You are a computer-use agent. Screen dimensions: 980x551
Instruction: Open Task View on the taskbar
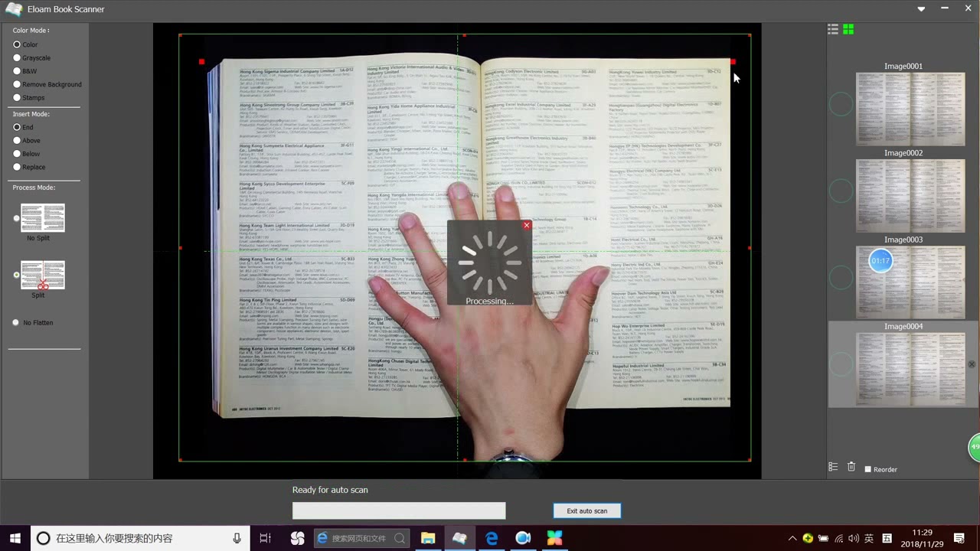point(266,538)
